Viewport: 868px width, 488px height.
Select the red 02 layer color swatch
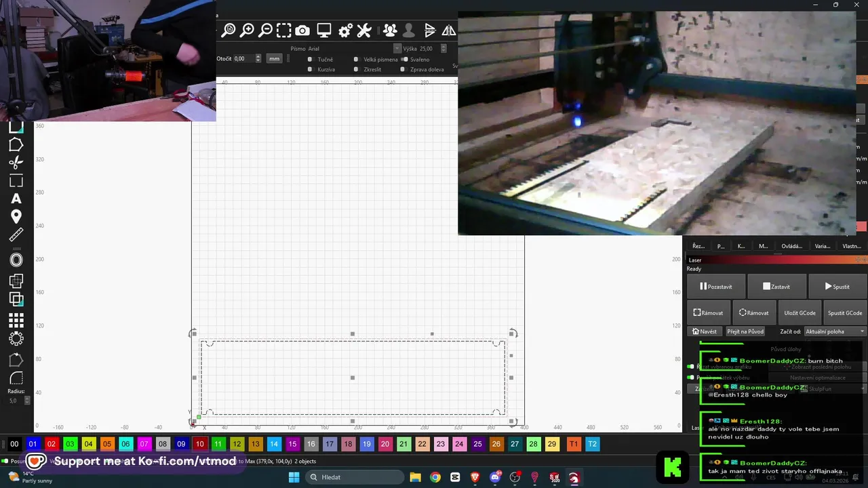52,444
